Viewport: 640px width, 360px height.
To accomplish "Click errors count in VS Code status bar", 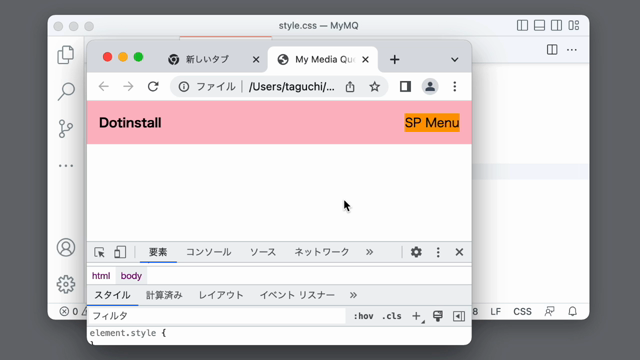I will 69,312.
